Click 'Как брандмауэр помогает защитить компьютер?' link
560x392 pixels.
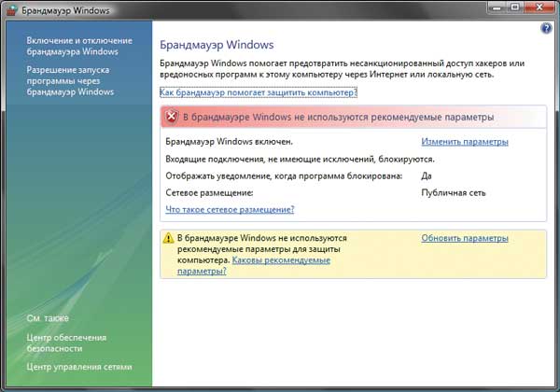(x=259, y=93)
